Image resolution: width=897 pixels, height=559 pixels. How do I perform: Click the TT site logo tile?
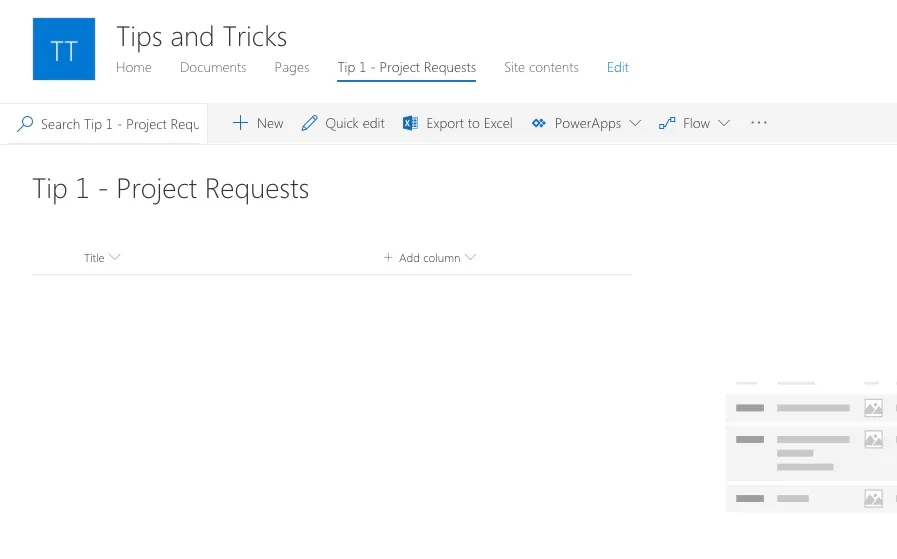click(63, 49)
